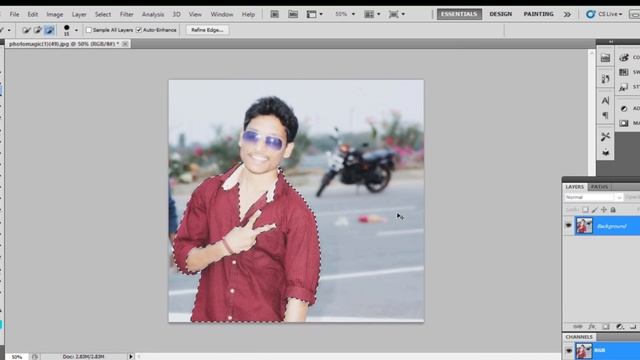Click the Lock image pixels brush icon

point(595,210)
